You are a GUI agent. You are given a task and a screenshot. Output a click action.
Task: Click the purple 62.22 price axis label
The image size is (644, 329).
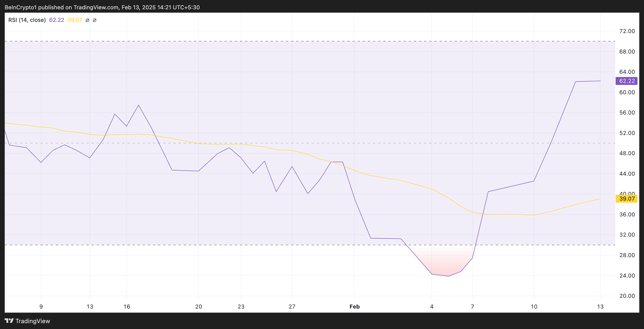[x=627, y=81]
